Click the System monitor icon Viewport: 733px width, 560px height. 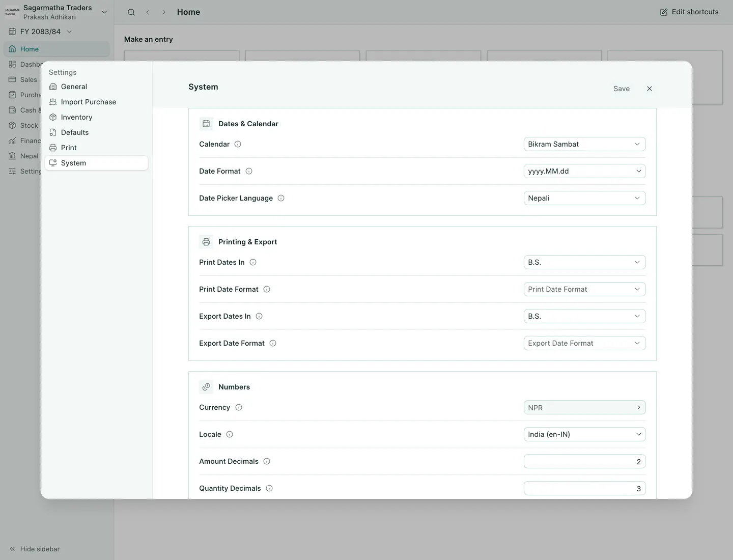pos(53,163)
